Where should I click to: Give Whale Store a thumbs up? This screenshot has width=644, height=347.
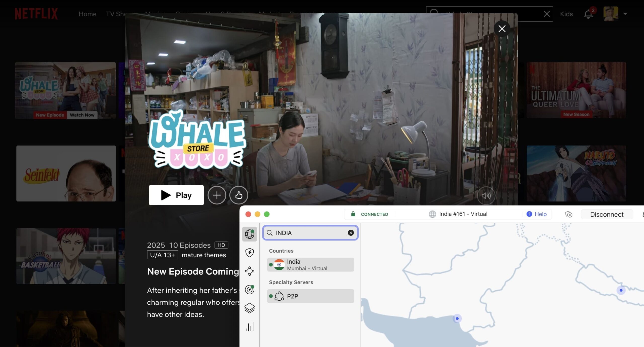point(238,195)
